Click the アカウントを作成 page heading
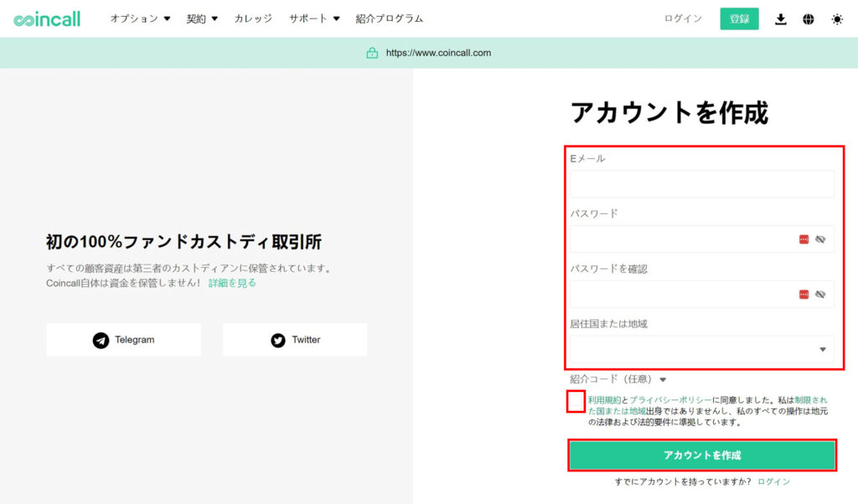This screenshot has width=858, height=504. [x=669, y=113]
